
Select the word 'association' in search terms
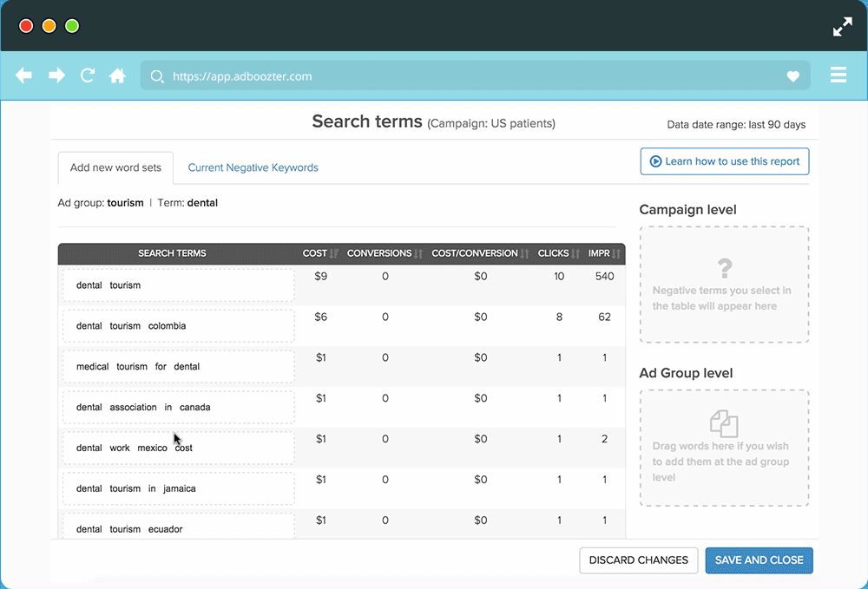click(x=133, y=407)
